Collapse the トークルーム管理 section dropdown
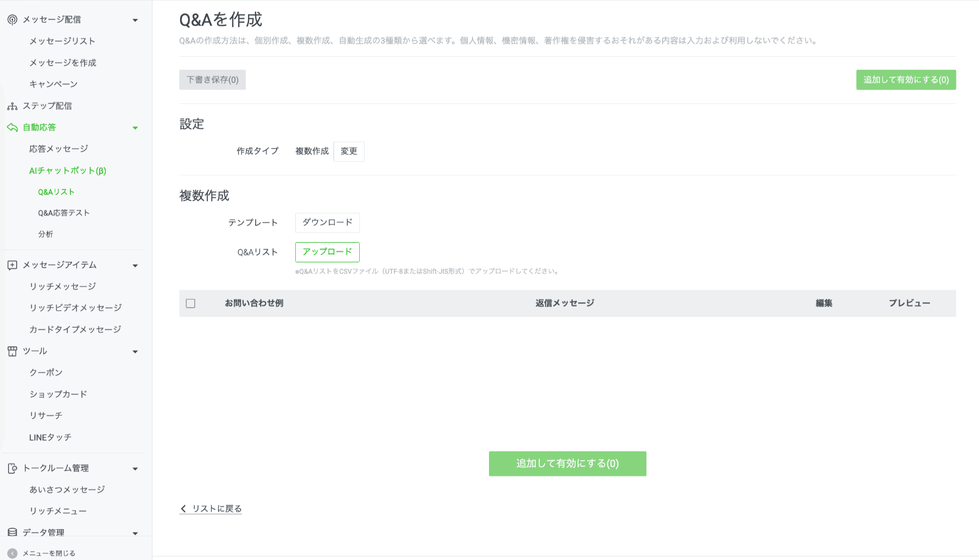 tap(135, 469)
